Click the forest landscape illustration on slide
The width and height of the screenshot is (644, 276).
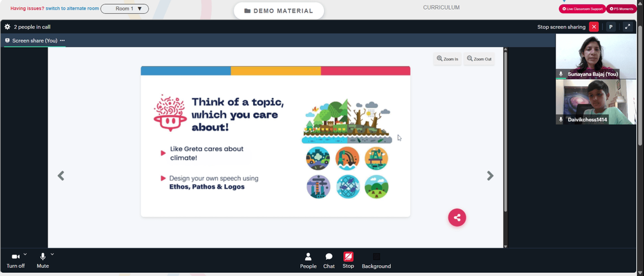(346, 121)
